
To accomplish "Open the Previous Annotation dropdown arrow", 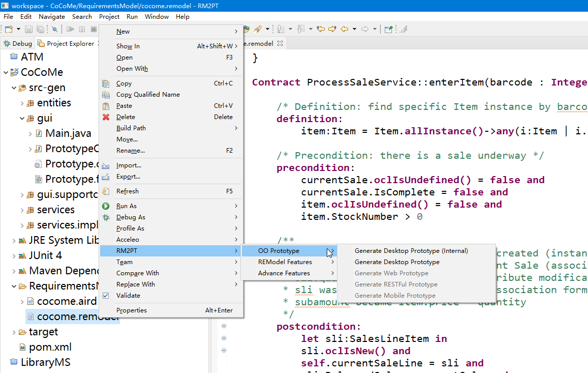I will click(x=311, y=30).
